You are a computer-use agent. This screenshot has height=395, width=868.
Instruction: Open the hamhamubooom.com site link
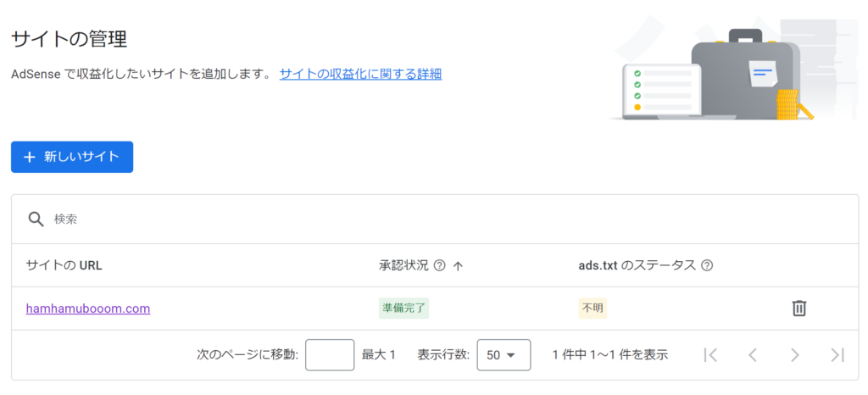pyautogui.click(x=88, y=309)
